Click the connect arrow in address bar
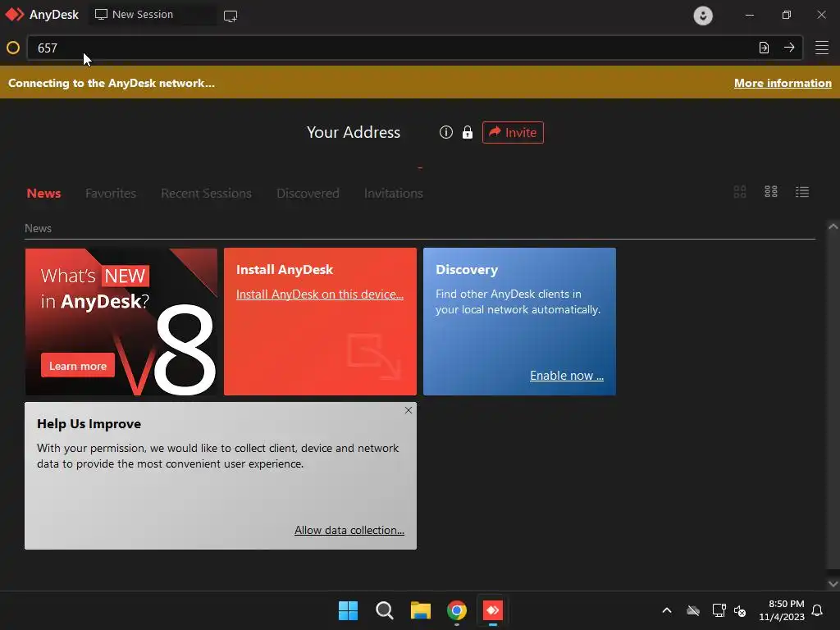Image resolution: width=840 pixels, height=630 pixels. click(x=789, y=48)
